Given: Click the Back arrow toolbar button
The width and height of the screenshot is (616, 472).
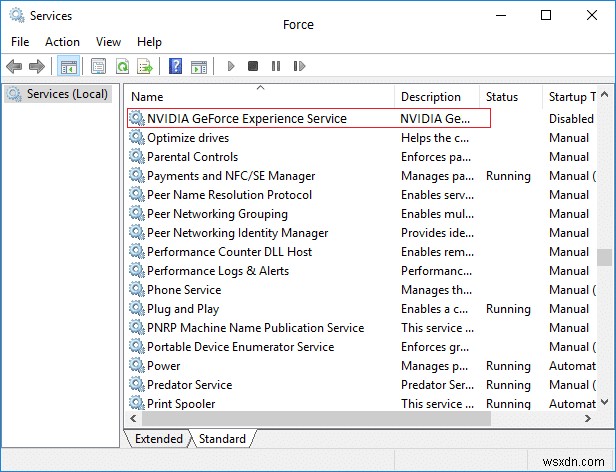Looking at the screenshot, I should (x=14, y=67).
